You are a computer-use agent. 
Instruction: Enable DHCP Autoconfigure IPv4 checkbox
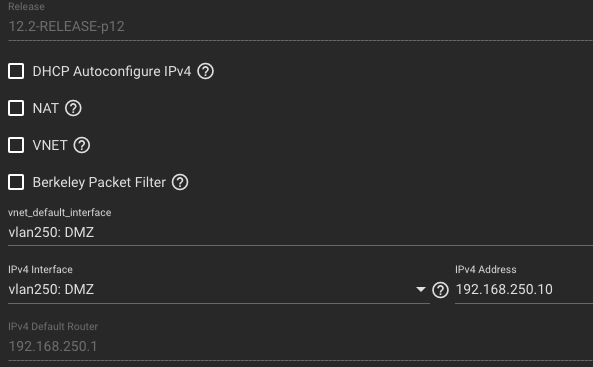[16, 71]
